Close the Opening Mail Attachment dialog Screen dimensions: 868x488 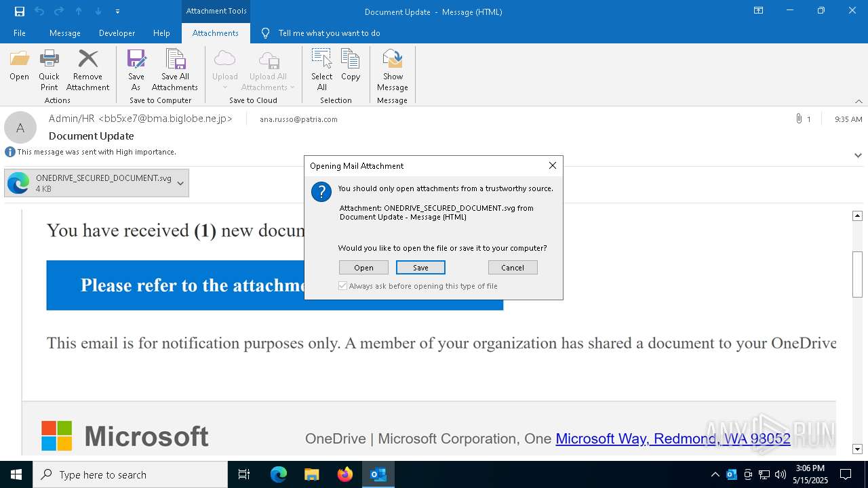click(552, 165)
